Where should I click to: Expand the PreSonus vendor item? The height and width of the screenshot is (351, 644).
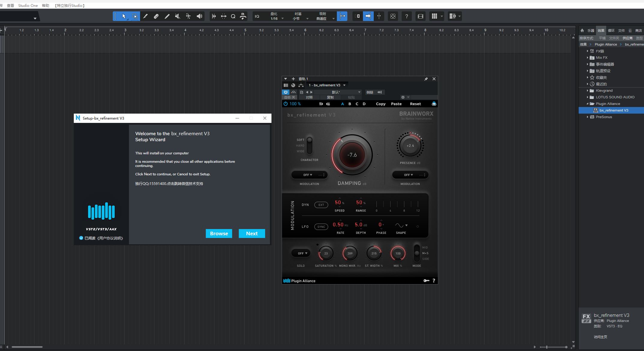click(x=587, y=117)
